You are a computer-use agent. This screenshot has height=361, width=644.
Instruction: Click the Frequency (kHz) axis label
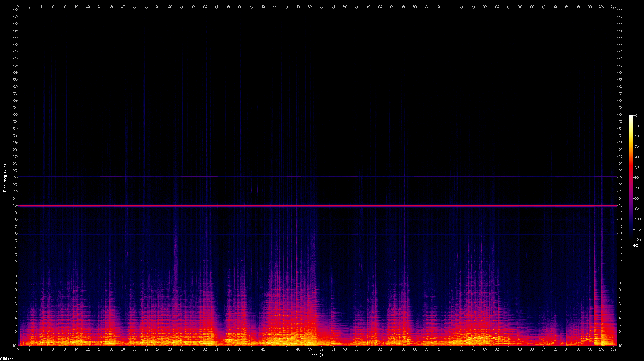pos(5,178)
